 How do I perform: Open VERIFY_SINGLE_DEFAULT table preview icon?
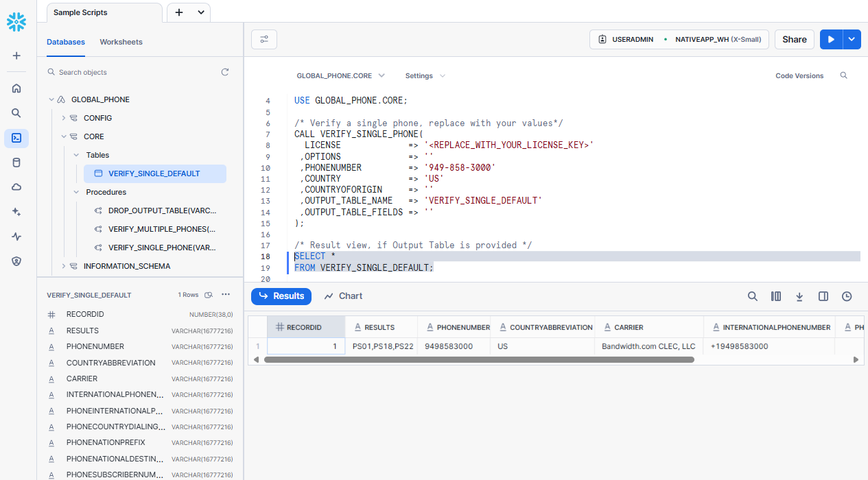click(209, 295)
